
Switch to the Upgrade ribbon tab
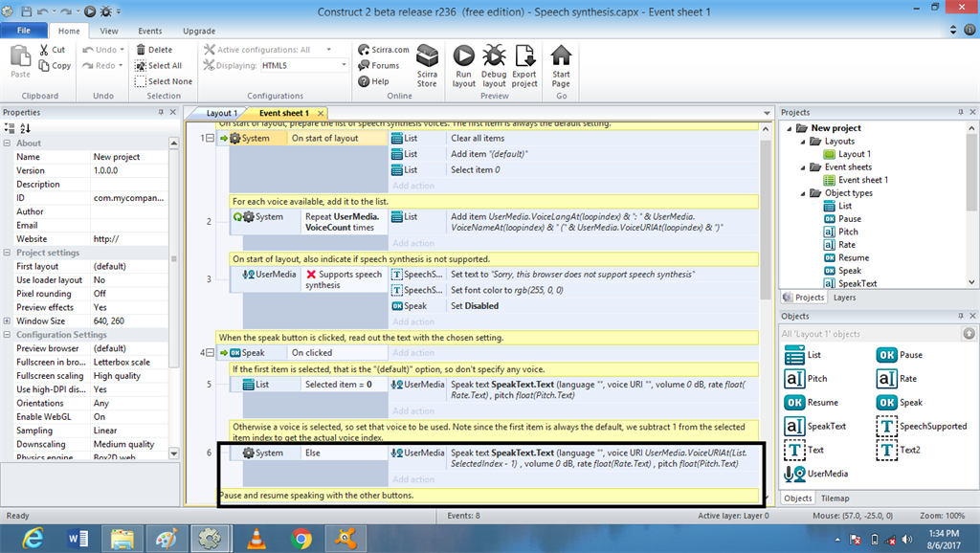coord(199,31)
